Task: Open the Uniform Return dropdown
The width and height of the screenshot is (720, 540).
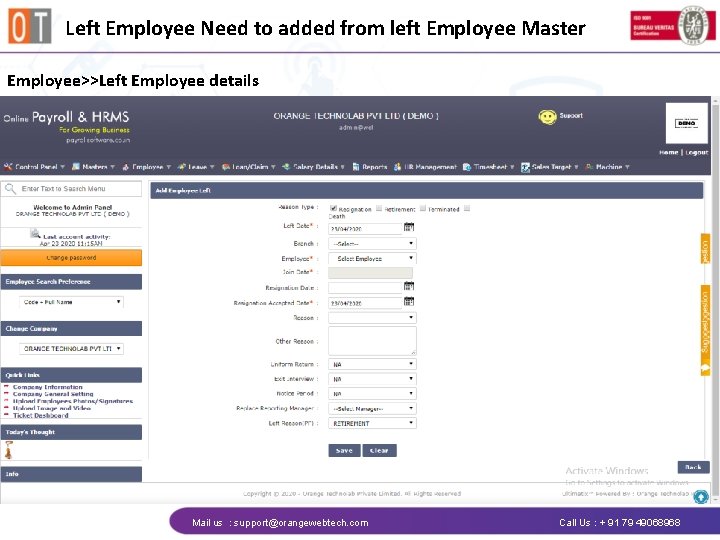Action: pyautogui.click(x=372, y=364)
